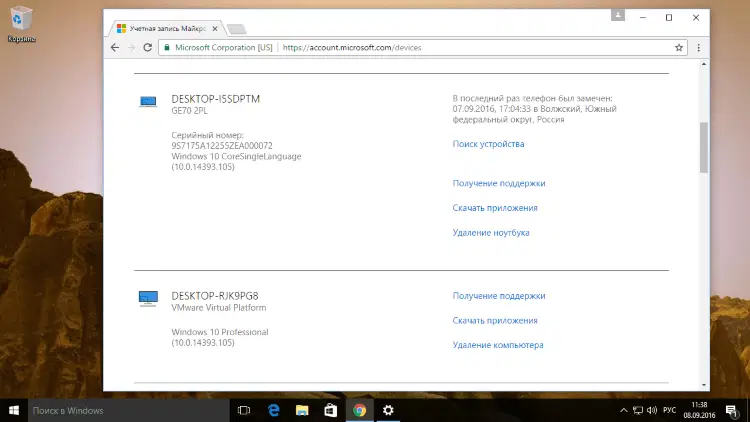Click the browser Back arrow
Image resolution: width=750 pixels, height=422 pixels.
(x=115, y=47)
